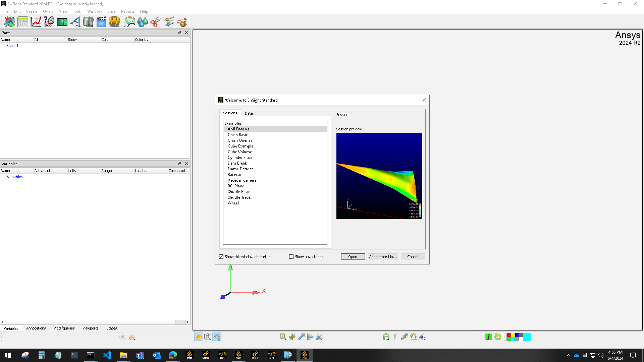
Task: Select the annotation text tool
Action: pos(75,22)
